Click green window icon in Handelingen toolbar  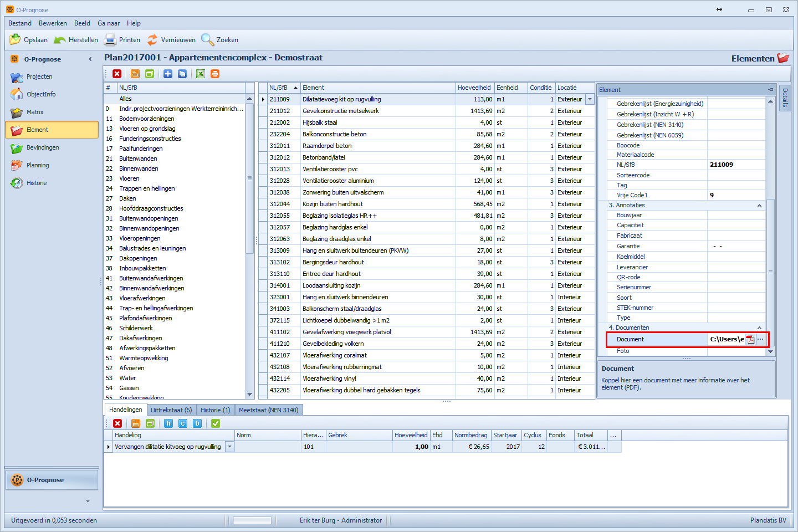pyautogui.click(x=150, y=423)
